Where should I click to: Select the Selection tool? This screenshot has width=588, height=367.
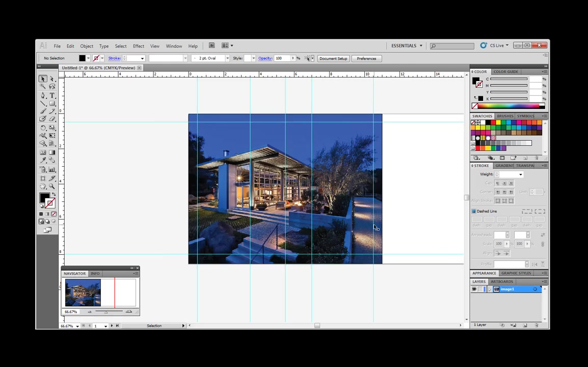[x=43, y=78]
